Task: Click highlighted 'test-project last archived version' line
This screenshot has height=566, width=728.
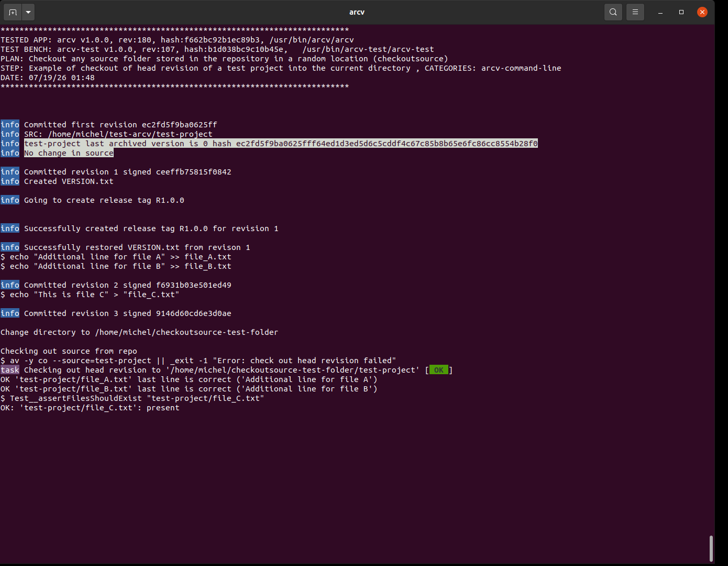Action: click(x=281, y=144)
